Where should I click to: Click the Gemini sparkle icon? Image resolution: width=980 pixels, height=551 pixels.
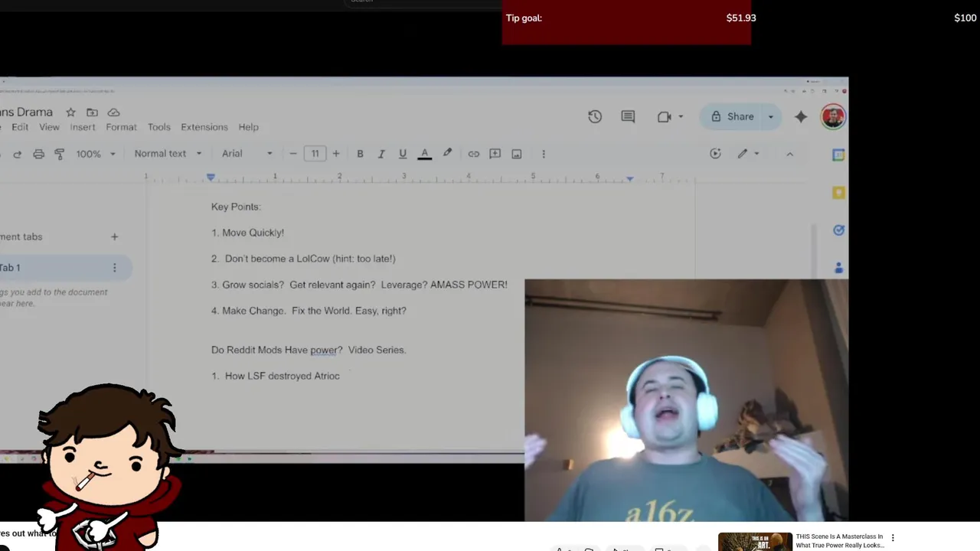click(x=801, y=116)
